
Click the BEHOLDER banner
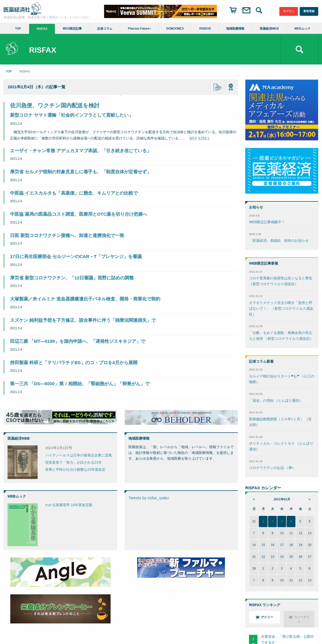[x=181, y=417]
